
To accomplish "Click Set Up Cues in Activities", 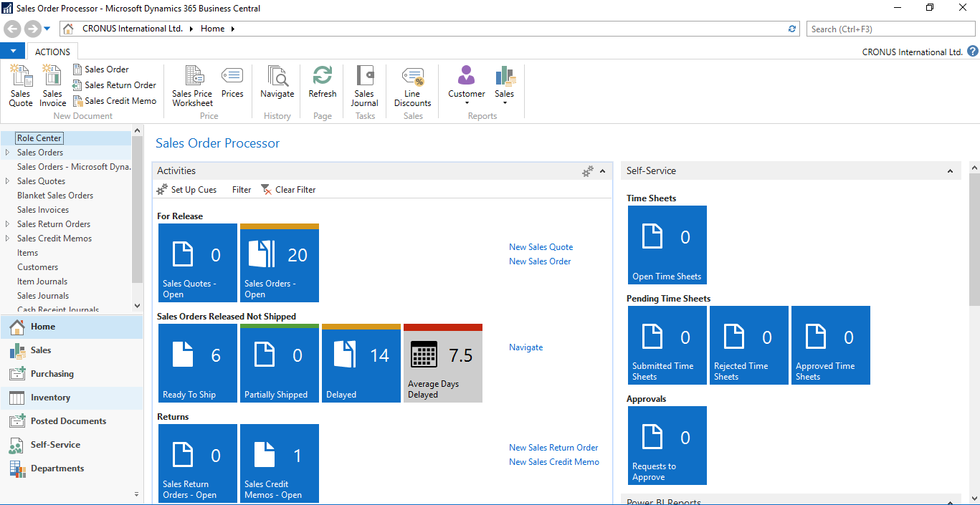I will [x=186, y=190].
